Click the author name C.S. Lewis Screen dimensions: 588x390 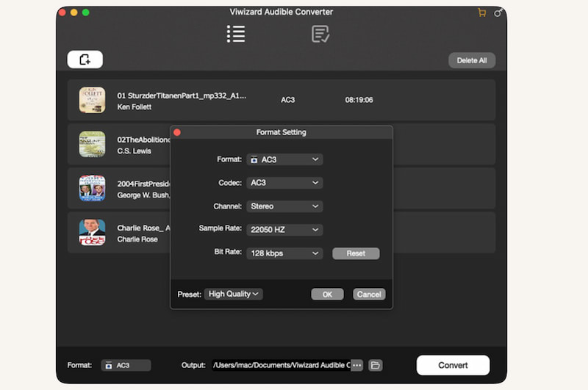(x=135, y=151)
